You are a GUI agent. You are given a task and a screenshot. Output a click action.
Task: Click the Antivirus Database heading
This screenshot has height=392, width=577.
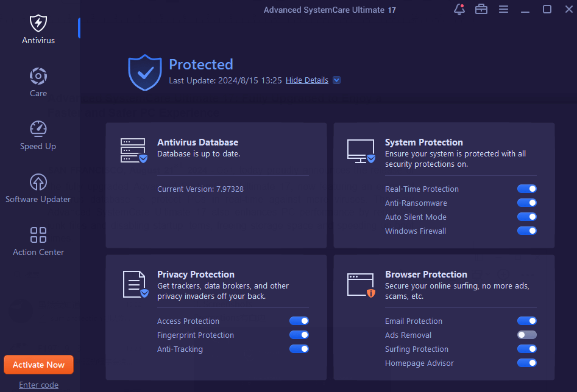pyautogui.click(x=197, y=142)
